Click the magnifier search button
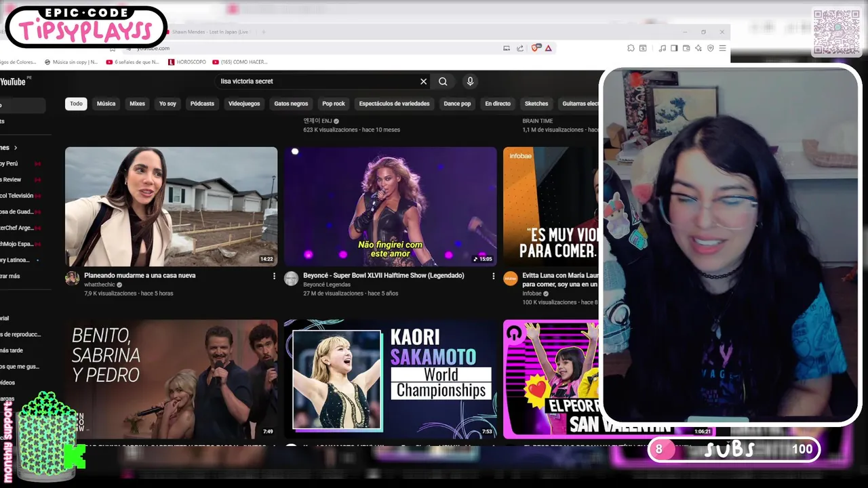 [x=443, y=81]
